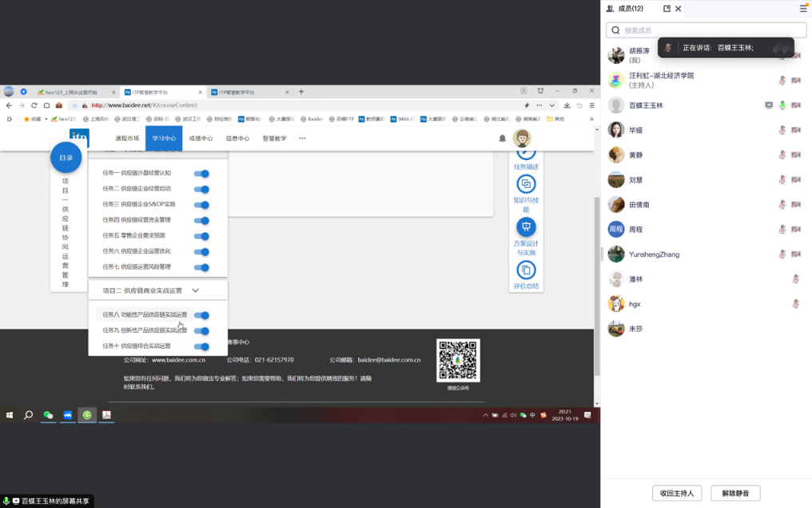Screen dimensions: 812x508
Task: Click the 收回主持人 button
Action: (678, 493)
